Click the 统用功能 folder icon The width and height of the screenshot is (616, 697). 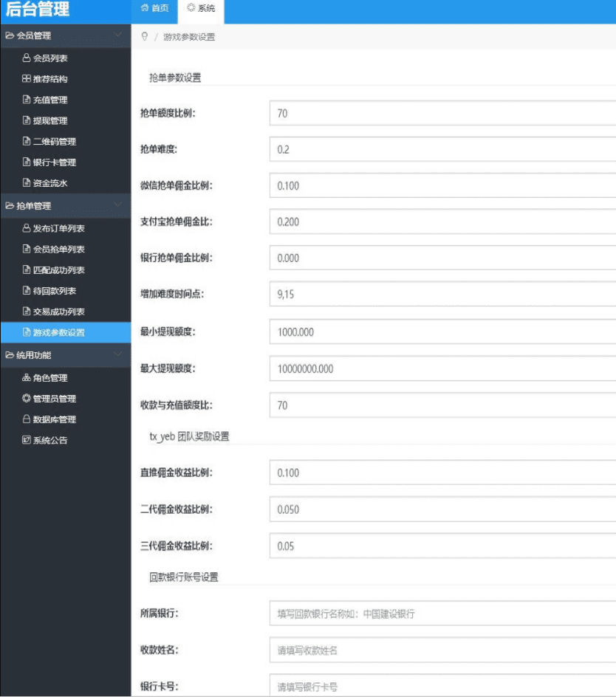[x=10, y=354]
